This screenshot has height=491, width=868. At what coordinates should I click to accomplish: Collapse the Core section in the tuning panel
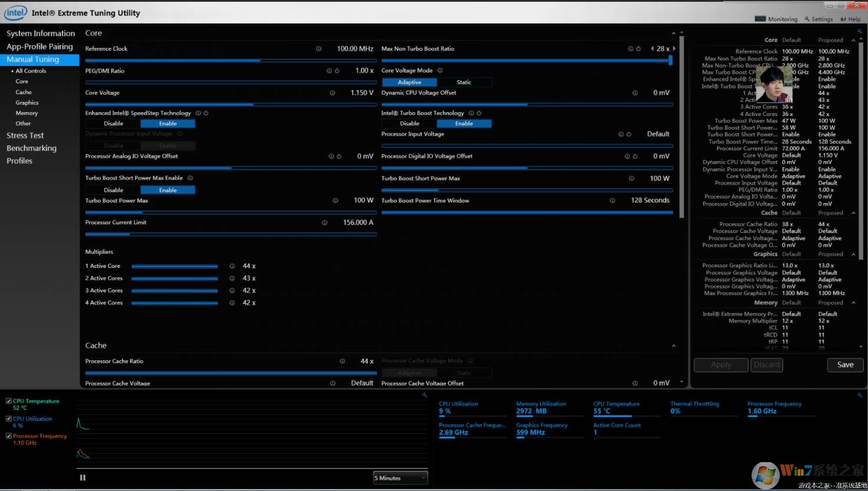coord(674,34)
